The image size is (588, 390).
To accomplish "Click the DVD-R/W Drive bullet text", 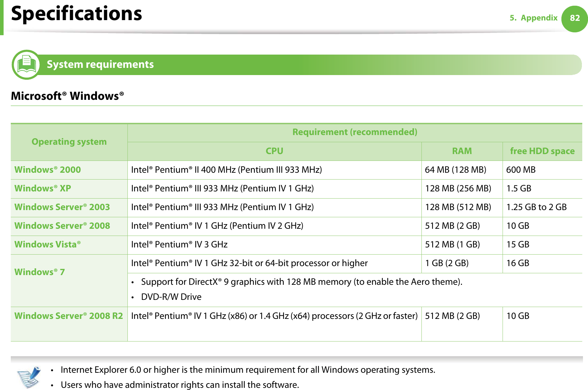I will 171,297.
